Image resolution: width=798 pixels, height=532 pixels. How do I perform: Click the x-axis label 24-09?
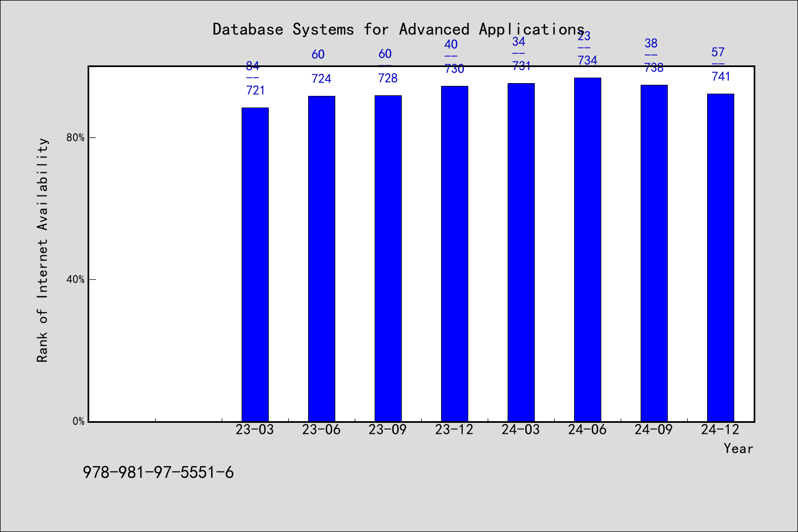654,430
